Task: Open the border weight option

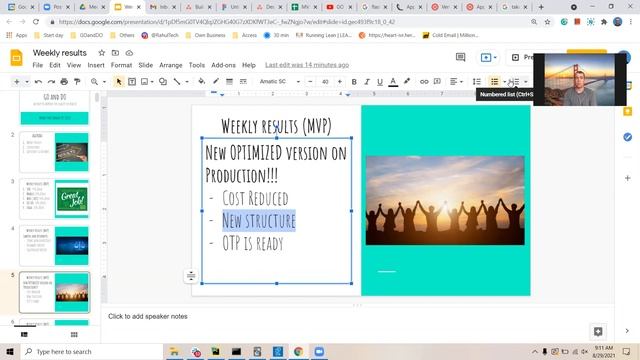Action: pyautogui.click(x=229, y=82)
